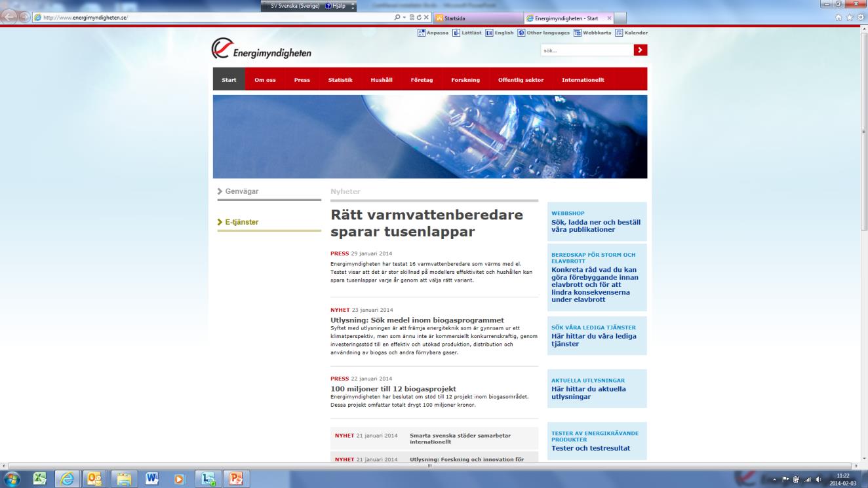Screen dimensions: 868x488
Task: Open PowerPoint from the taskbar
Action: [235, 479]
